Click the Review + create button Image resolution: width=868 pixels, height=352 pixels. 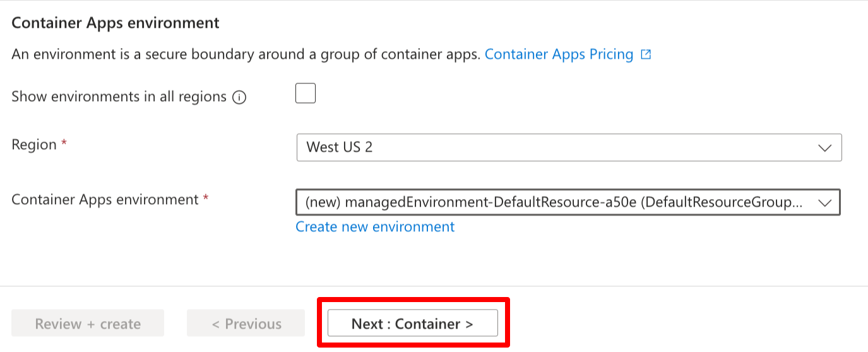(x=88, y=324)
